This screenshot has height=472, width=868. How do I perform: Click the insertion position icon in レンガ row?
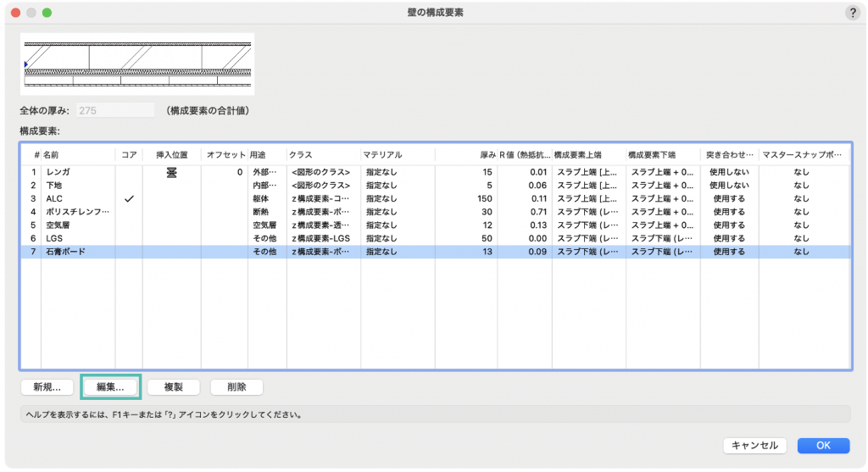click(171, 172)
